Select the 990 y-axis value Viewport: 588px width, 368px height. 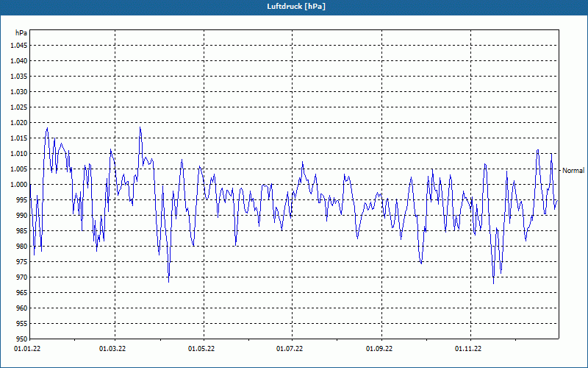coord(22,215)
